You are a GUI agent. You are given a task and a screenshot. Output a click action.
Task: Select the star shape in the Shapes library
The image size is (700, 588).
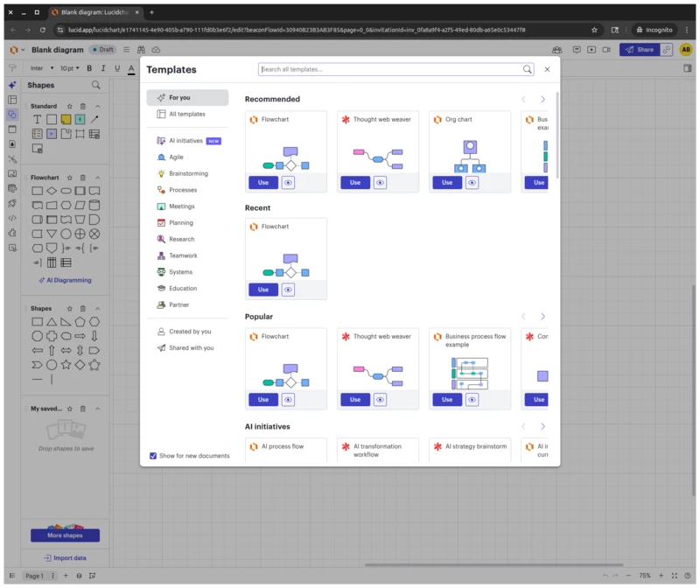point(66,365)
